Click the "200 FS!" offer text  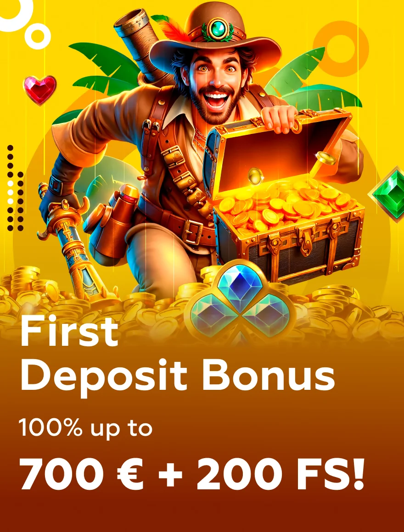(x=280, y=474)
